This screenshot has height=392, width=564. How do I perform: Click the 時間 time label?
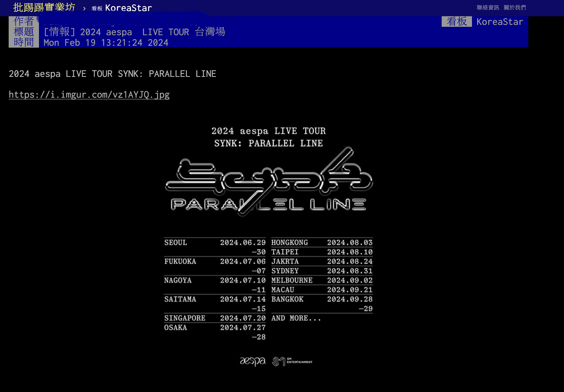(x=24, y=42)
